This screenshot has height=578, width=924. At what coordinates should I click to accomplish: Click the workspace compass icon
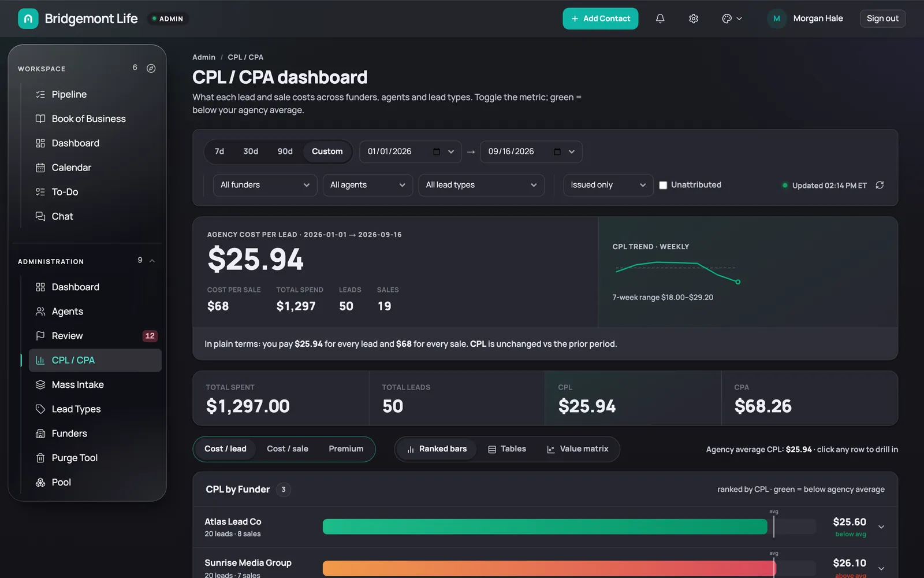click(x=151, y=68)
